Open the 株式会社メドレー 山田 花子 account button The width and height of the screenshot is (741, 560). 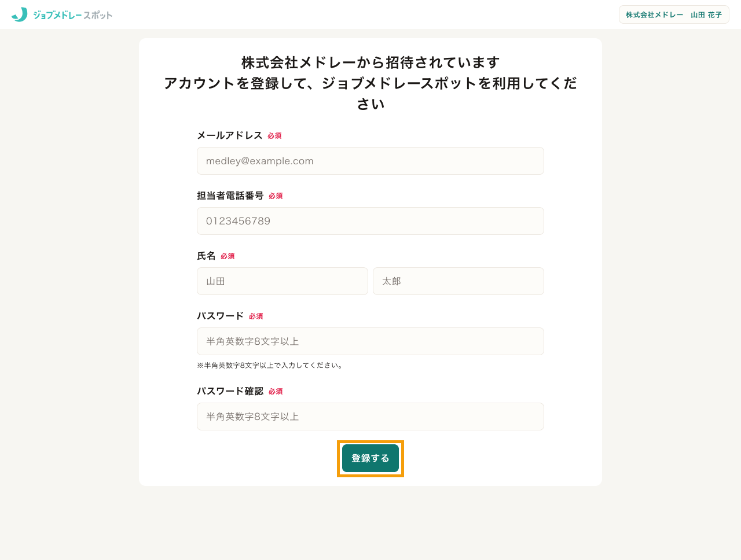[x=674, y=14]
